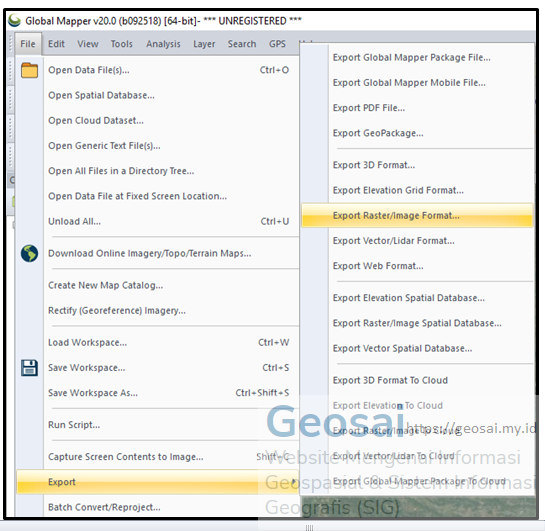
Task: Select Open All Files in a Directory Tree
Action: [x=158, y=171]
